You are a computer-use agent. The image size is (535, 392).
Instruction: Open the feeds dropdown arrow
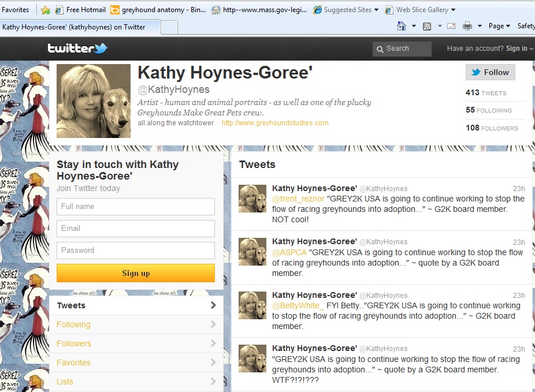tap(440, 26)
